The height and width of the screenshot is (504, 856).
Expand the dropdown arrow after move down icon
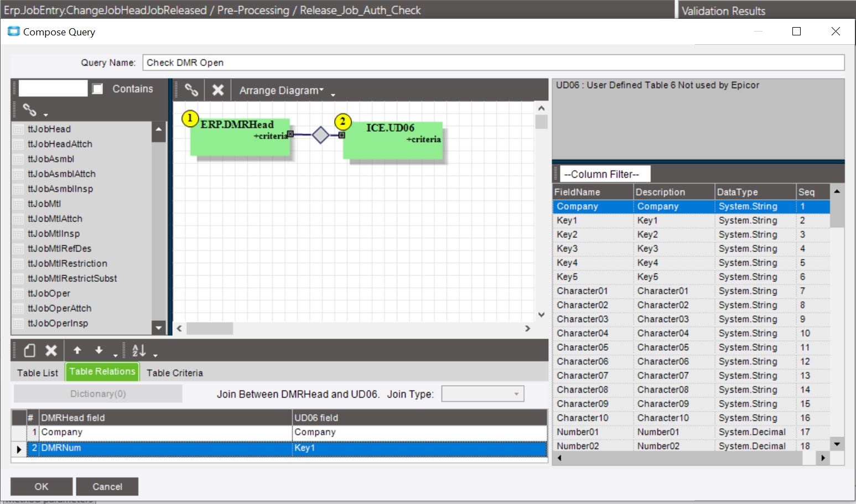tap(115, 355)
